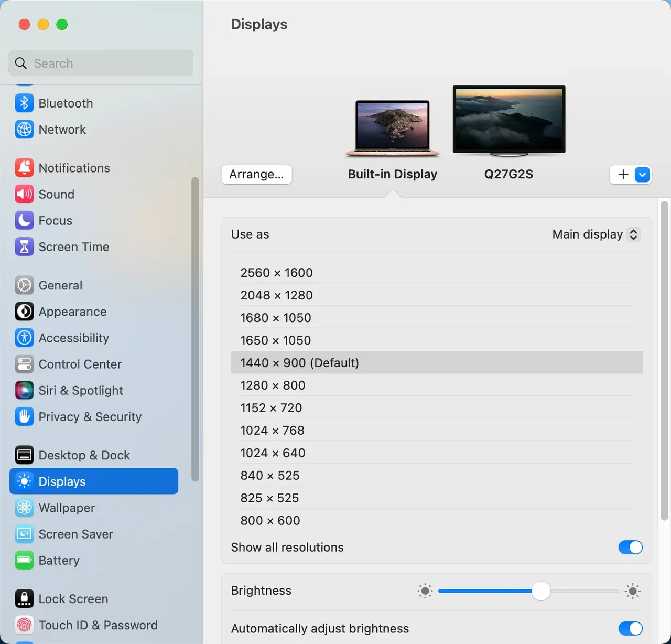
Task: Select the Built-in Display thumbnail
Action: (x=392, y=129)
